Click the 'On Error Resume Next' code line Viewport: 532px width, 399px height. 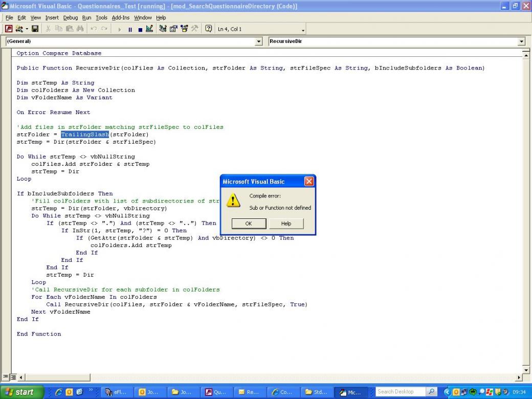tap(53, 113)
